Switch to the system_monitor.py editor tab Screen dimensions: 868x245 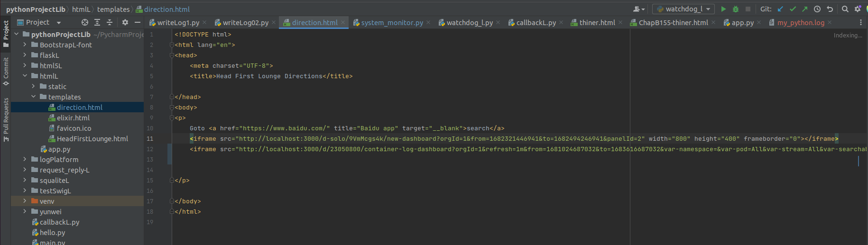tap(392, 22)
